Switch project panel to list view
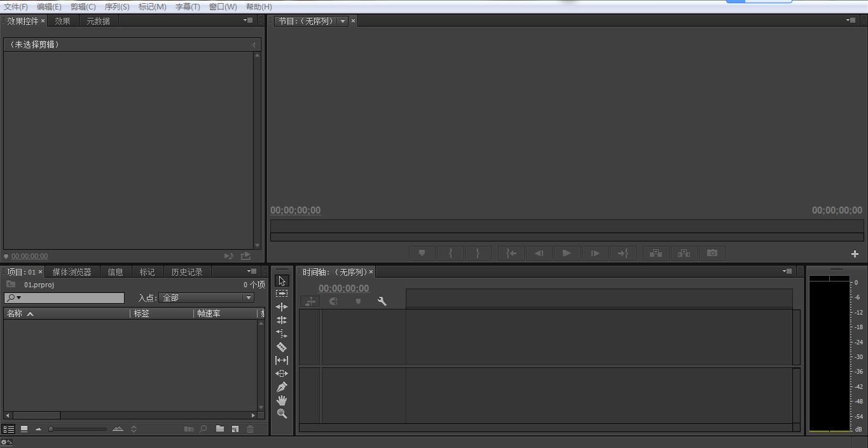Viewport: 868px width, 448px height. click(9, 429)
